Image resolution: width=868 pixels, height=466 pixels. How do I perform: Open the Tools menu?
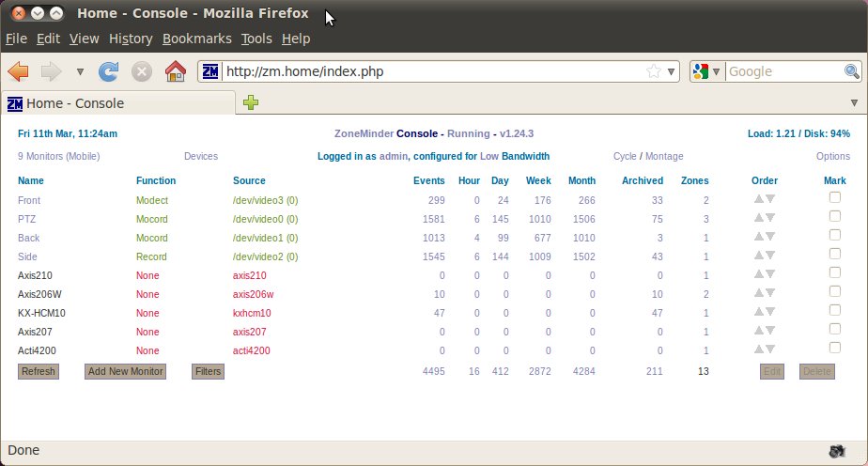(x=256, y=39)
